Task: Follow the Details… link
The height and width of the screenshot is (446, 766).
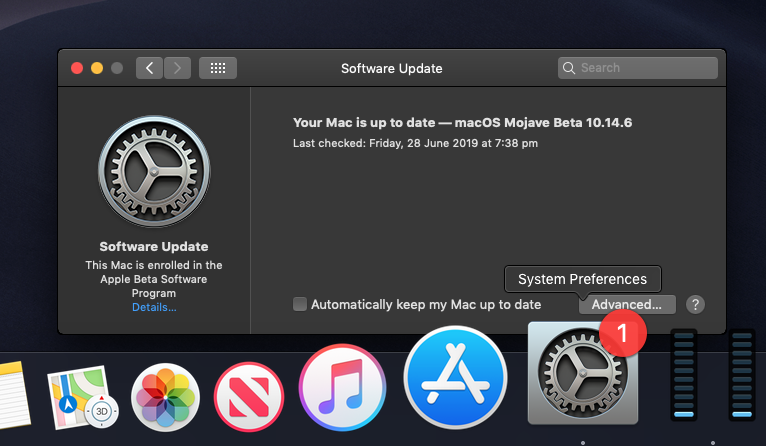Action: tap(154, 307)
